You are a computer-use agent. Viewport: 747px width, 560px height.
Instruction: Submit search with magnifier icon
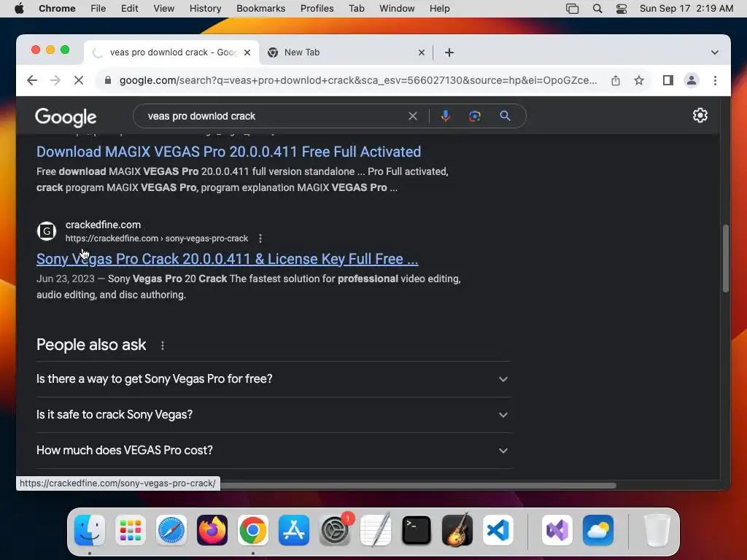click(505, 116)
